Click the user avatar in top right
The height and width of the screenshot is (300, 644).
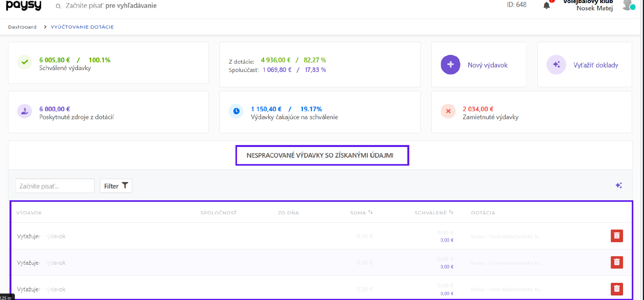point(628,5)
